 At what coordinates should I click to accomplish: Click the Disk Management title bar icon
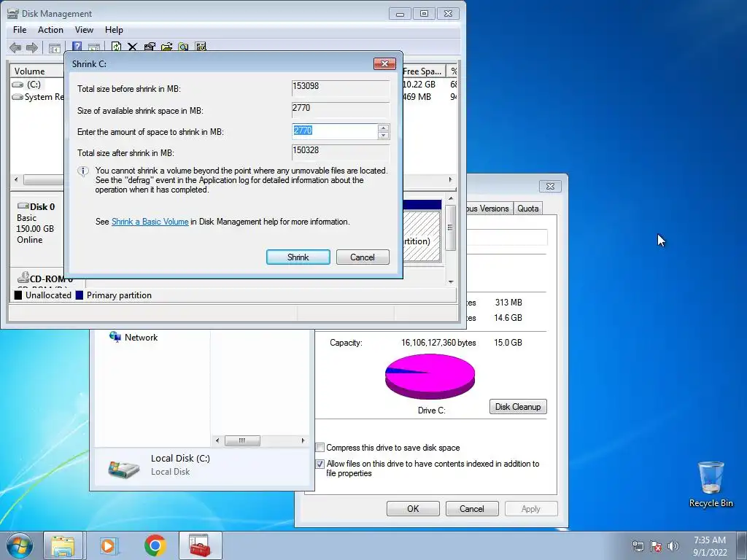(x=13, y=14)
